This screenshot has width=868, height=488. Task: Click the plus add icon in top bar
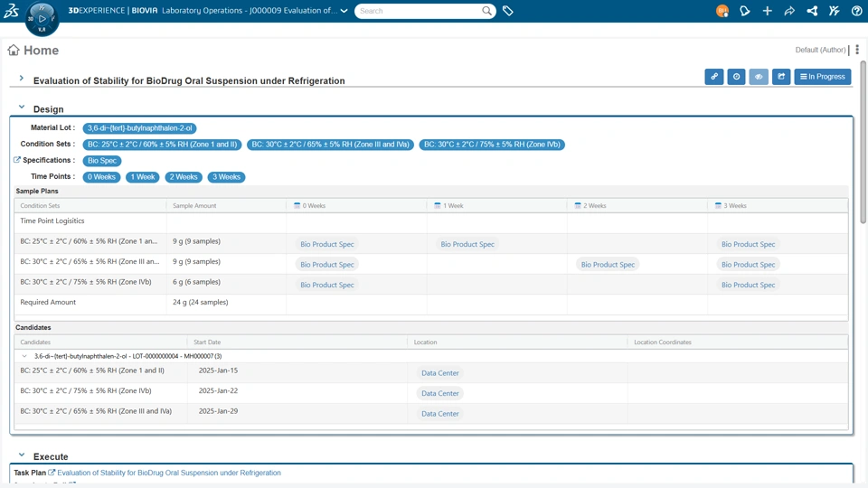click(768, 11)
